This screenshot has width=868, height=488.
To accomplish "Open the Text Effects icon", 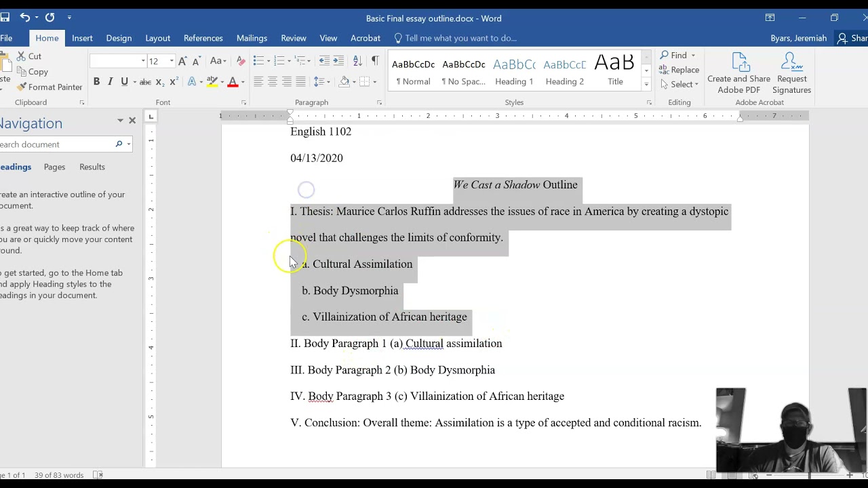I will point(192,82).
